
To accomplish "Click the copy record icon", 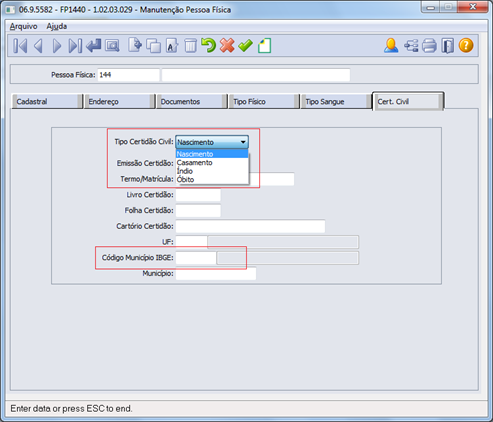I will 153,46.
